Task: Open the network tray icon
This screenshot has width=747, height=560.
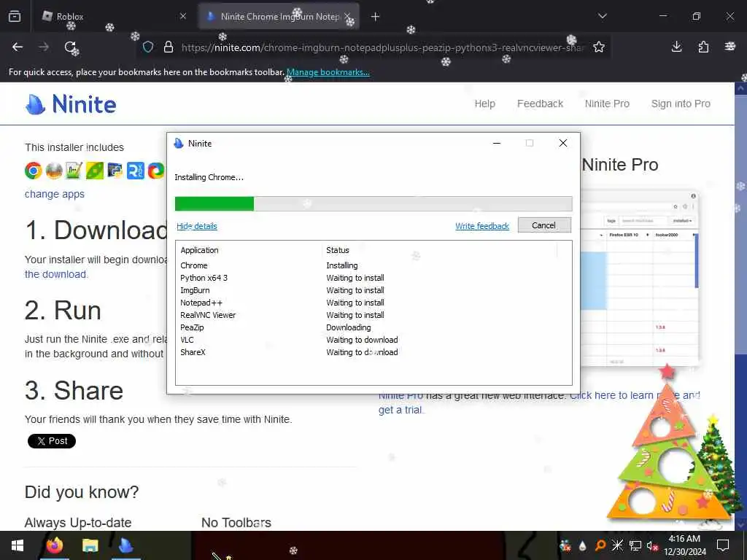Action: tap(635, 545)
